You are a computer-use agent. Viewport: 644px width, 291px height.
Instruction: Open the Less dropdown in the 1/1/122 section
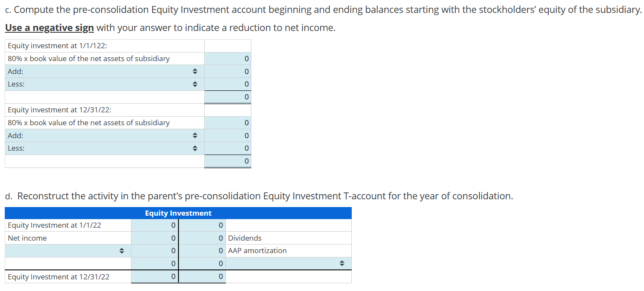[195, 84]
